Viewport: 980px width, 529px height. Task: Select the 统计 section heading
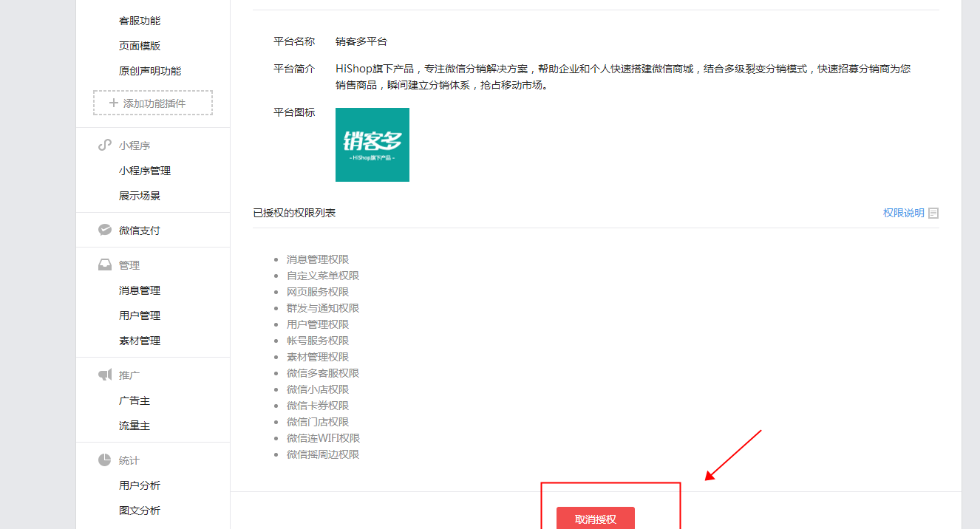[129, 460]
